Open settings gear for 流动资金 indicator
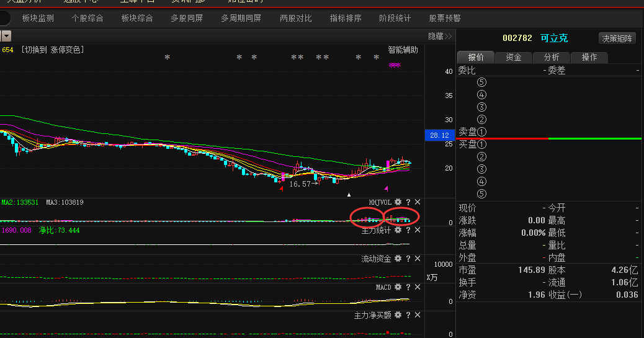The width and height of the screenshot is (644, 338). (x=398, y=259)
